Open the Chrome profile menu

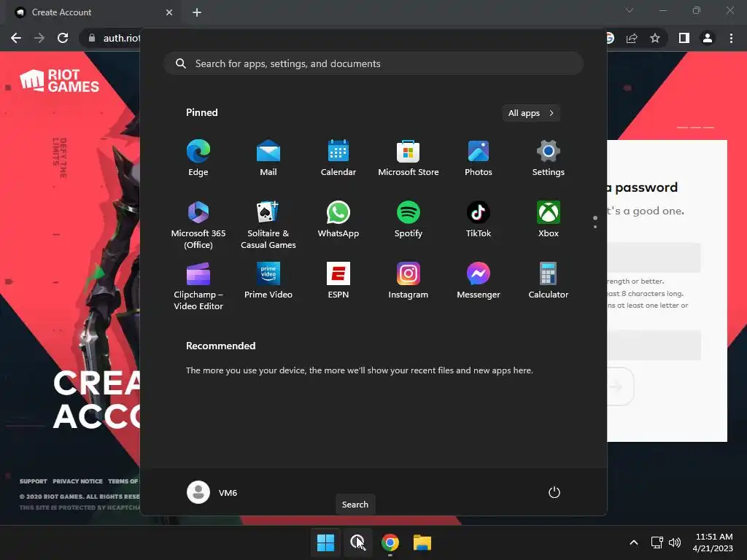[708, 38]
